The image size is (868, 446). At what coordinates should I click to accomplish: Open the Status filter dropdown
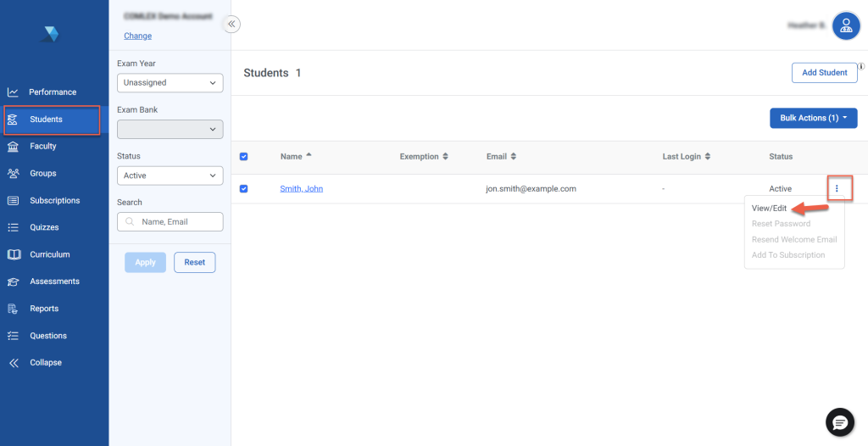[170, 176]
